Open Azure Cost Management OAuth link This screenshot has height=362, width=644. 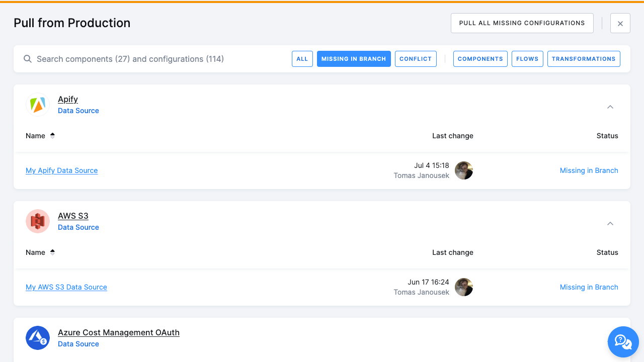tap(119, 333)
